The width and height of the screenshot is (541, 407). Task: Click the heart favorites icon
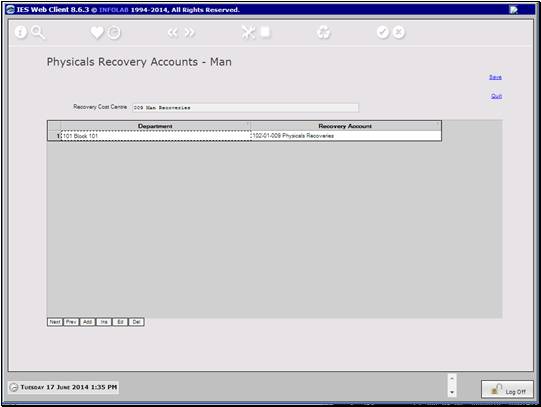[x=97, y=33]
